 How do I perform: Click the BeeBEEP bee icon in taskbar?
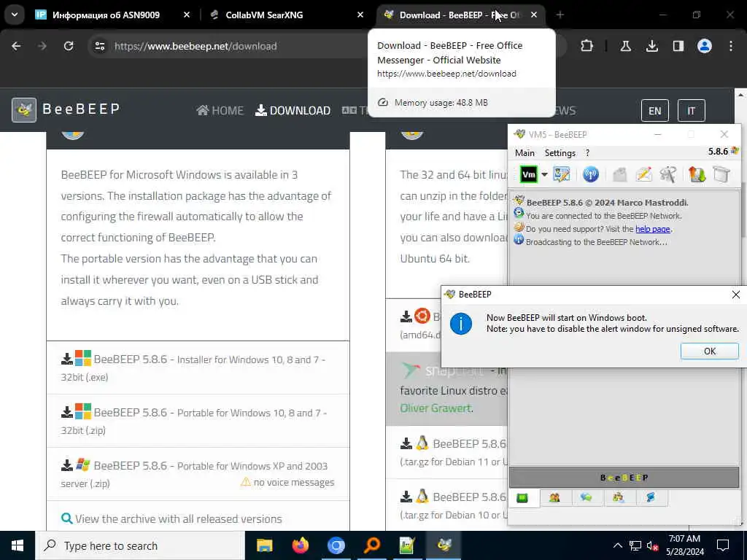point(444,545)
